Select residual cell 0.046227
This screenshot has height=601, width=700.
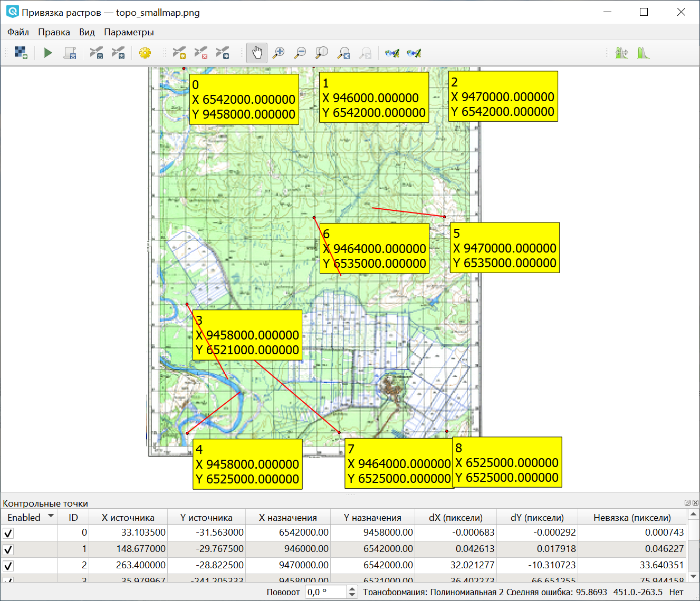coord(632,549)
